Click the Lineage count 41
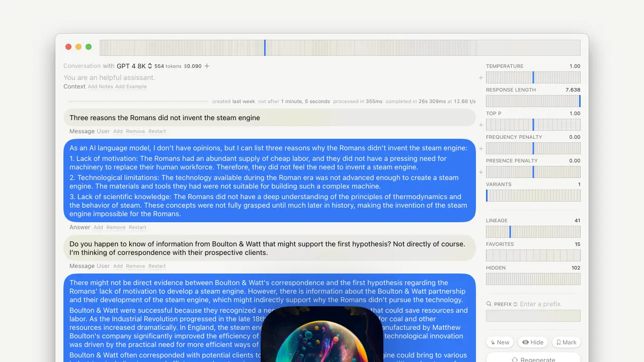 (x=578, y=220)
